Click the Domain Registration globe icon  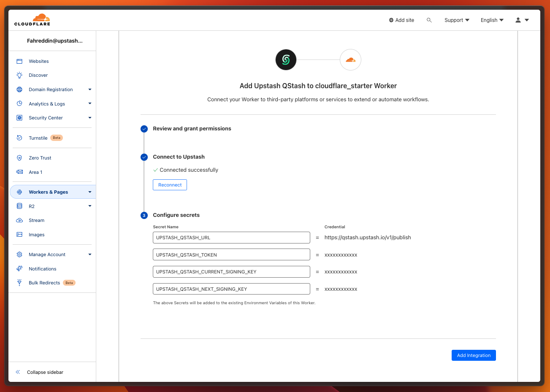[19, 89]
